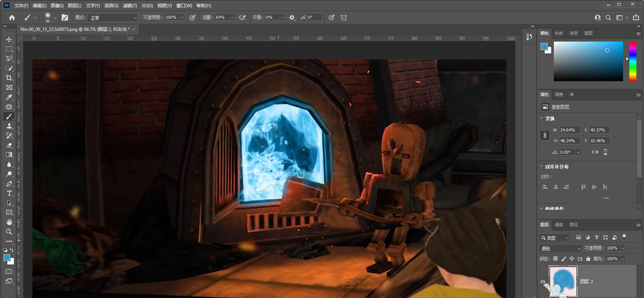The image size is (644, 298).
Task: Switch to the 通道 tab
Action: tap(559, 225)
